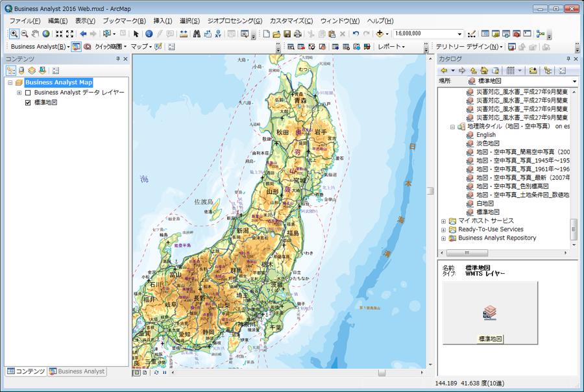The image size is (584, 392).
Task: Activate the Pan hand tool
Action: point(35,34)
